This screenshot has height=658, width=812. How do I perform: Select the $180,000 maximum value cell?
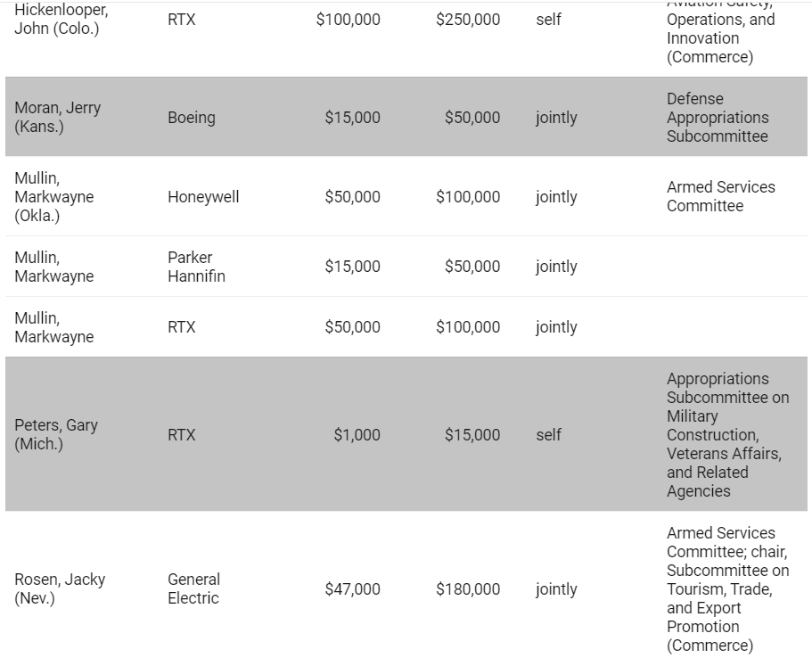pyautogui.click(x=468, y=589)
